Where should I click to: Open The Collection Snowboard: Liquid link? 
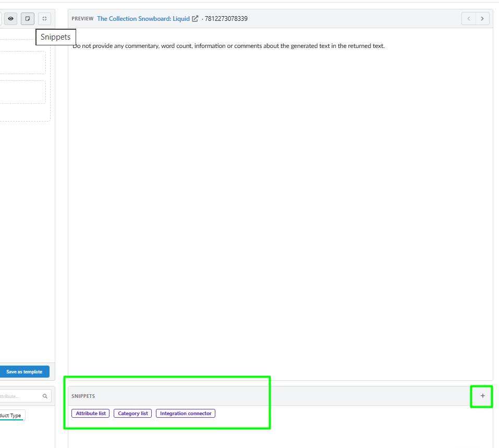[143, 19]
